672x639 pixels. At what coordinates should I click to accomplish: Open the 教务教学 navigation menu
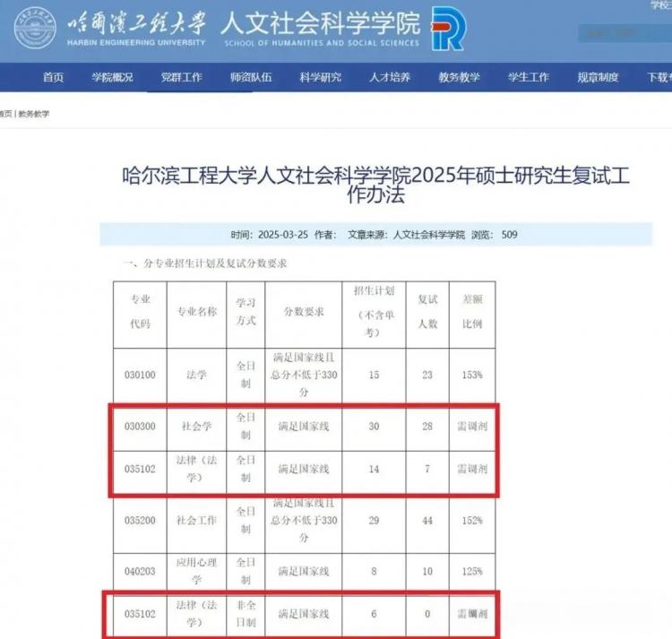point(459,77)
